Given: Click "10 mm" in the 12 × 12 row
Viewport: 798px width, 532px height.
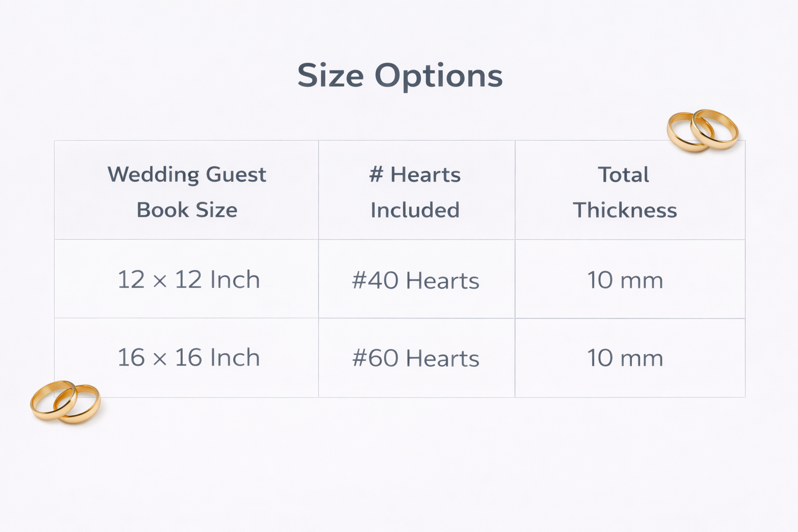Looking at the screenshot, I should point(625,280).
